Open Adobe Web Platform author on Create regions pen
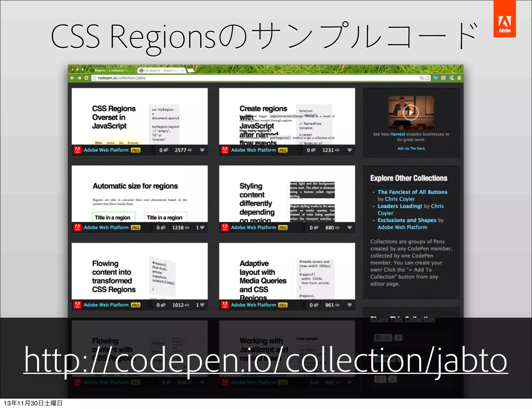Screen dimensions: 532x409 [x=254, y=150]
